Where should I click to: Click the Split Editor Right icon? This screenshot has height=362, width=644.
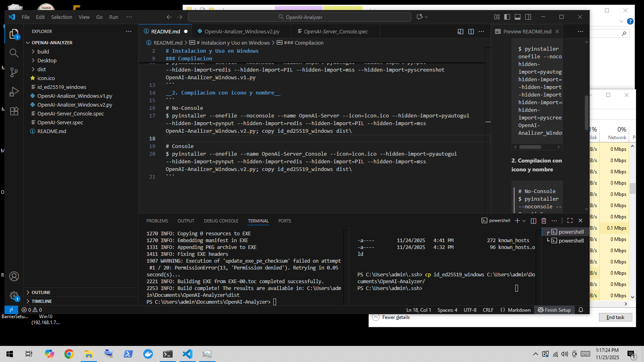[471, 31]
